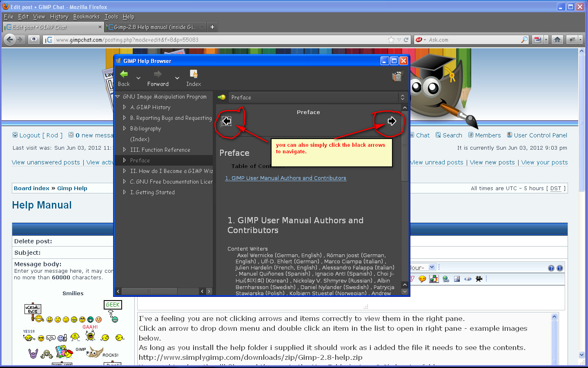Image resolution: width=588 pixels, height=368 pixels.
Task: Open Firefox File menu
Action: click(x=9, y=17)
